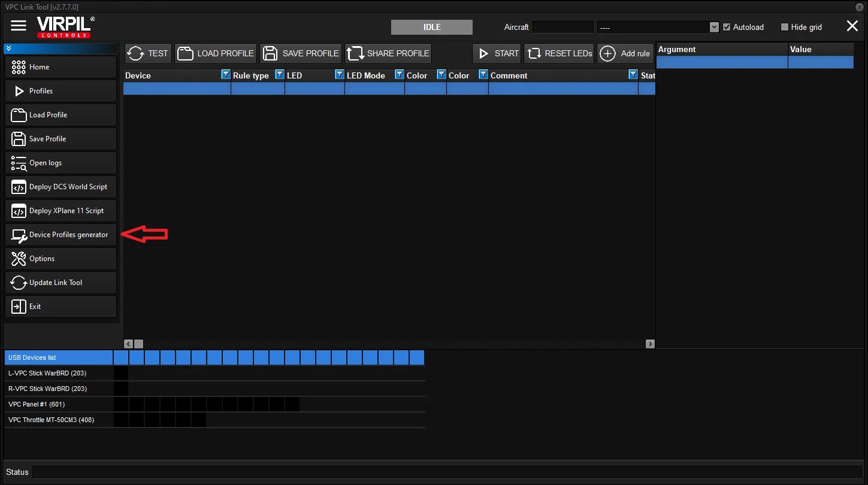The height and width of the screenshot is (485, 868).
Task: Click the Status bar text field
Action: coord(447,472)
